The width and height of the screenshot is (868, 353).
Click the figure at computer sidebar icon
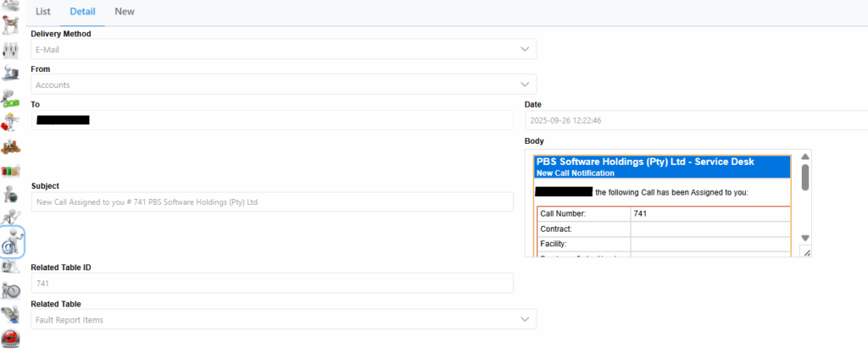12,74
